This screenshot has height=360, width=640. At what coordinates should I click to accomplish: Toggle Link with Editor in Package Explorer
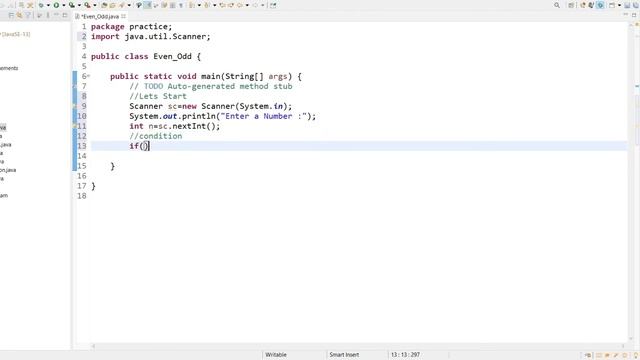click(x=19, y=16)
